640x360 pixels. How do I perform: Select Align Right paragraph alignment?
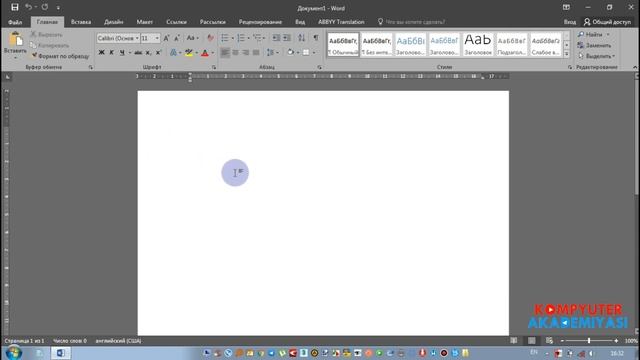245,52
